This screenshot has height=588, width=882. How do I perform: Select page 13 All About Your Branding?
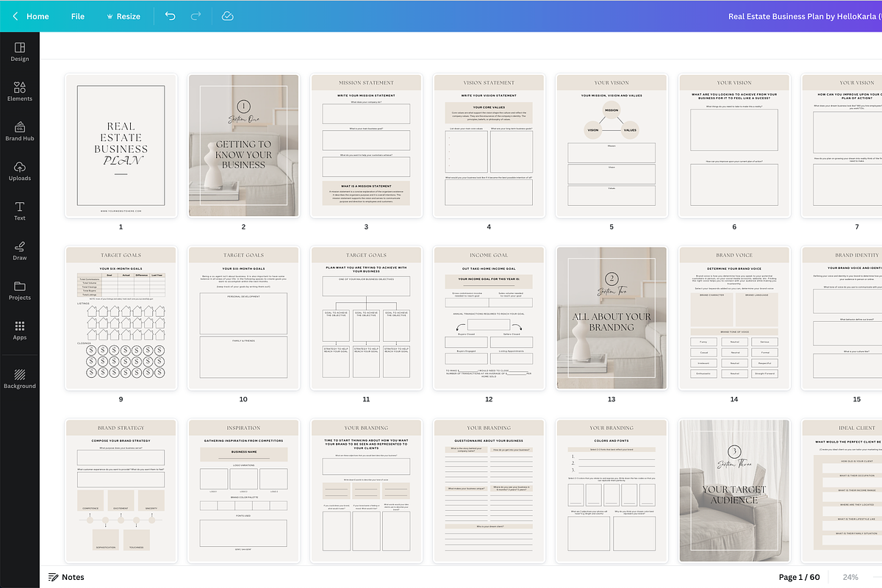point(612,318)
